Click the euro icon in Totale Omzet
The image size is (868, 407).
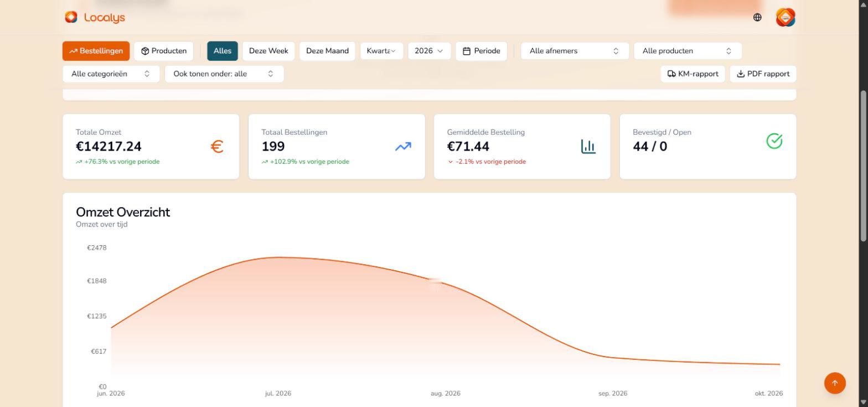click(217, 147)
